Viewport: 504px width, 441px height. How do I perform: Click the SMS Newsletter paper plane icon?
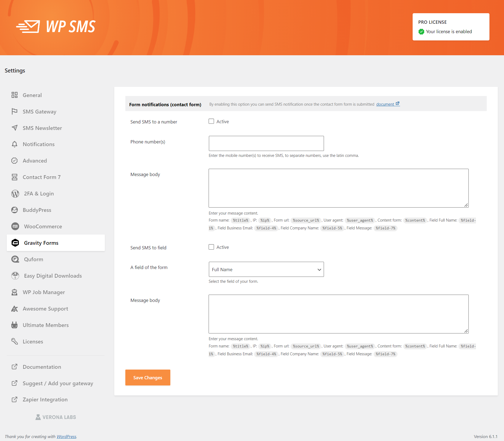point(15,128)
